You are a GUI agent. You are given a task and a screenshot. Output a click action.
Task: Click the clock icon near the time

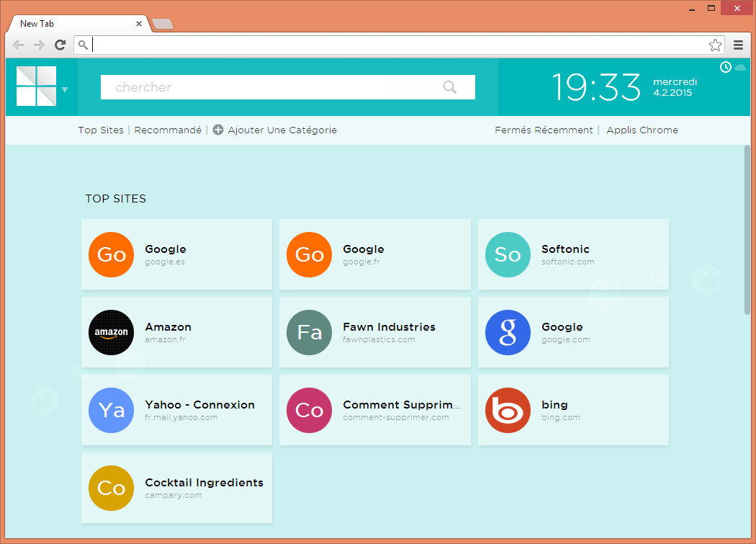click(x=726, y=67)
